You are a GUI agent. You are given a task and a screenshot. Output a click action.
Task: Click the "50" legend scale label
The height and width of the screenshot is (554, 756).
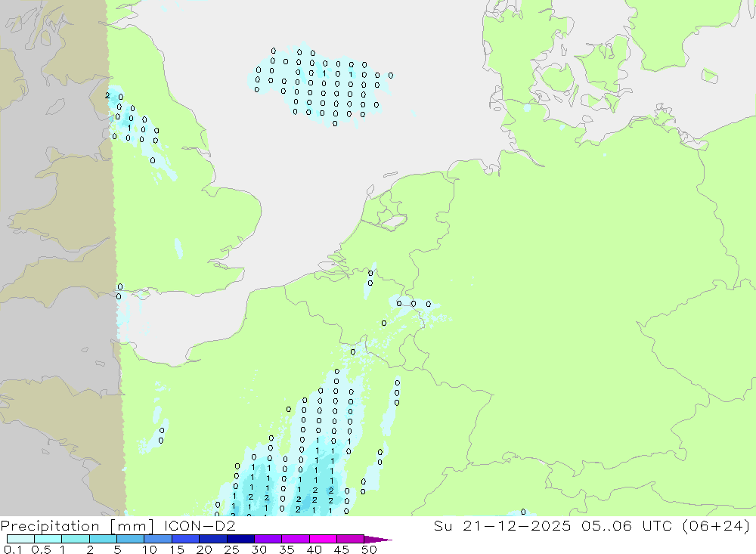tap(369, 549)
